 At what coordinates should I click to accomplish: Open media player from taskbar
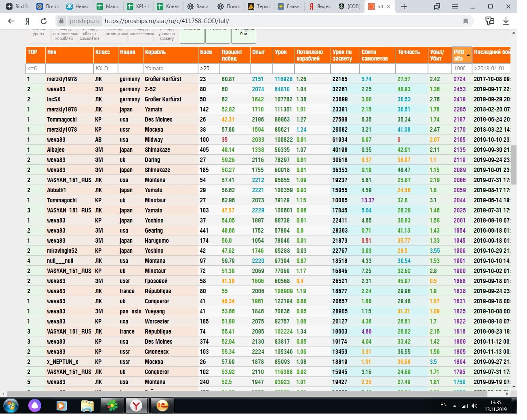tap(61, 405)
